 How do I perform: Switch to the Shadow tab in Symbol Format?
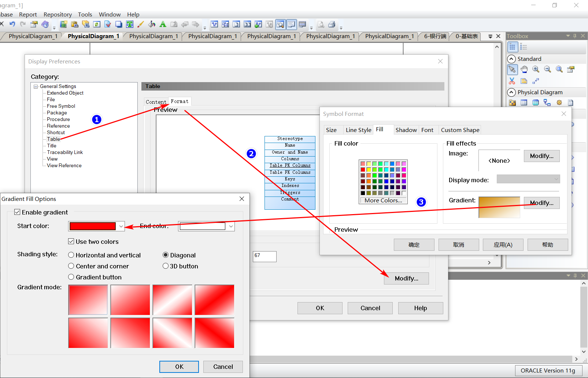pos(406,130)
